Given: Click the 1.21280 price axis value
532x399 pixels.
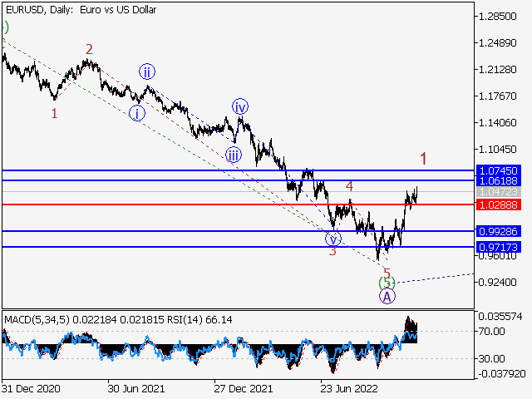Looking at the screenshot, I should click(x=497, y=70).
